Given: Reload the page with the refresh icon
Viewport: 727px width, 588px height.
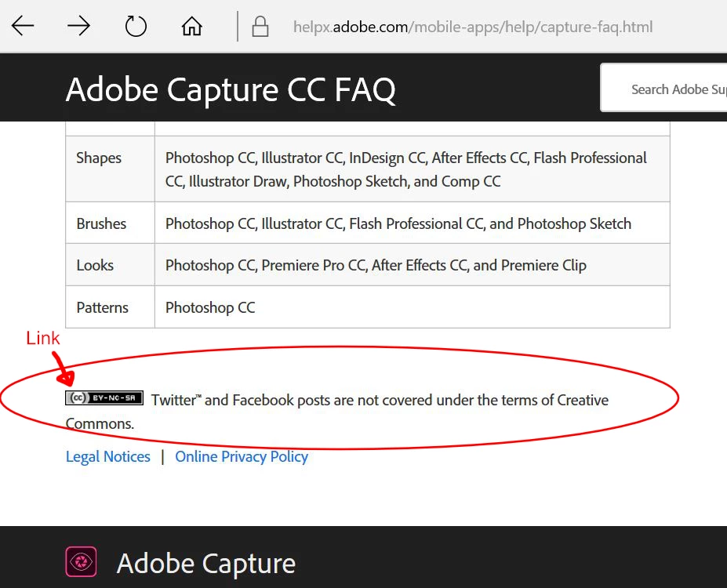Looking at the screenshot, I should tap(136, 26).
